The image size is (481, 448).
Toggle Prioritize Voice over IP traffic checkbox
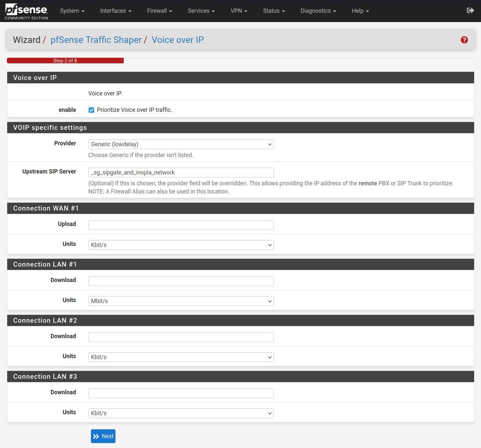tap(91, 110)
